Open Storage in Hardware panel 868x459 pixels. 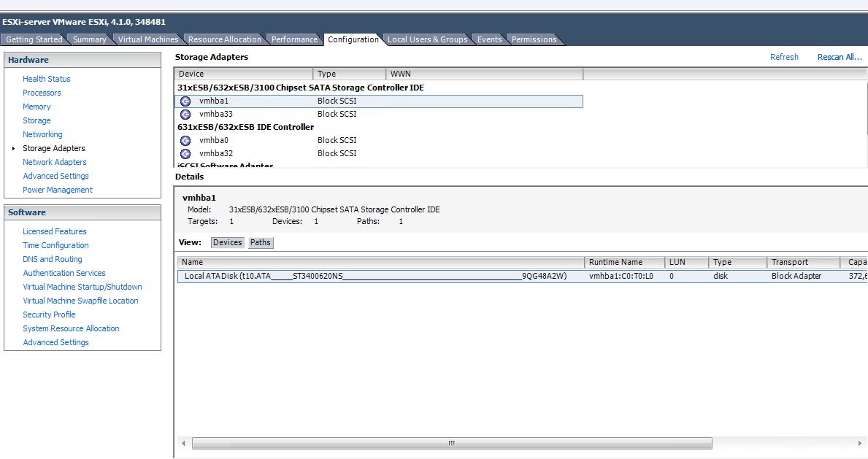[37, 120]
